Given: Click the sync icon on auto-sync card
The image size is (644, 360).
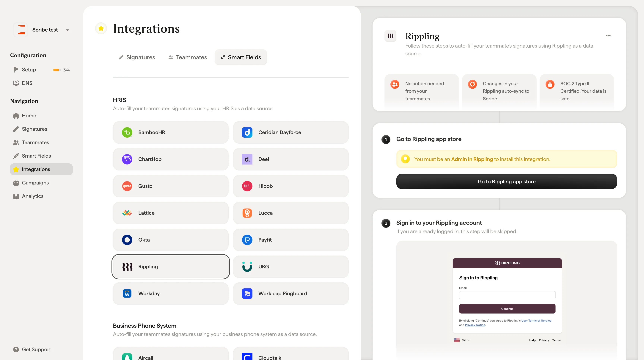Looking at the screenshot, I should pos(472,84).
